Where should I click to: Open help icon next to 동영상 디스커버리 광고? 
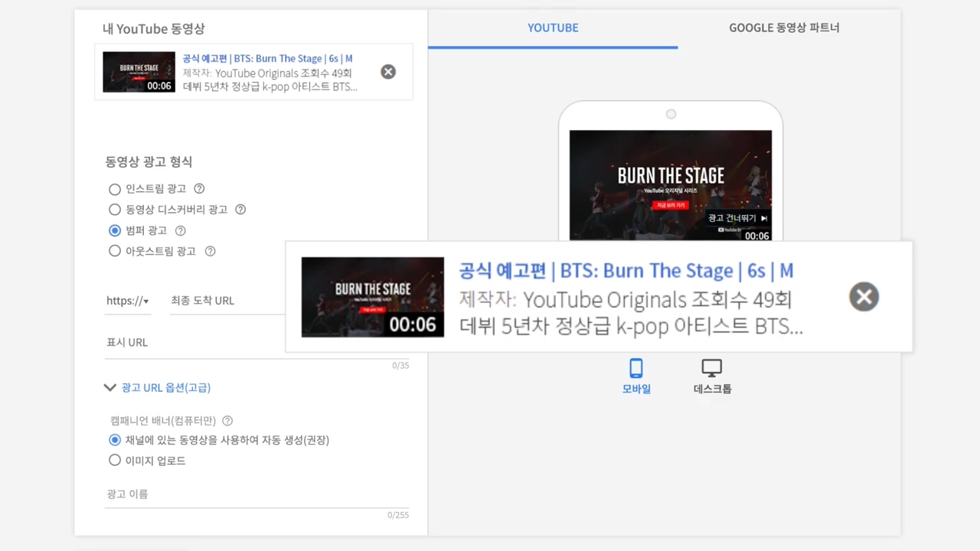coord(240,210)
